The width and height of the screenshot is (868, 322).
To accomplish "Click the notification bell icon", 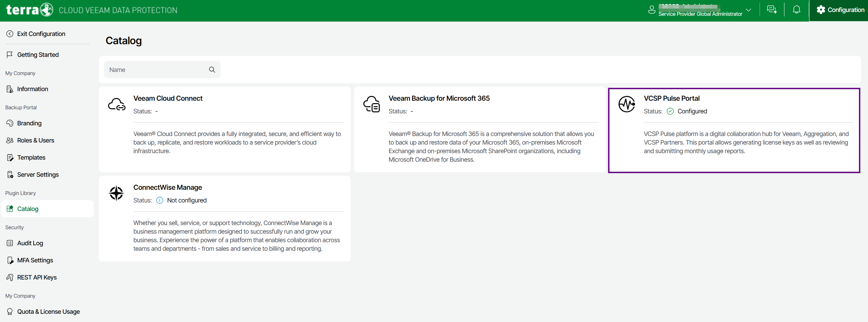I will [796, 10].
